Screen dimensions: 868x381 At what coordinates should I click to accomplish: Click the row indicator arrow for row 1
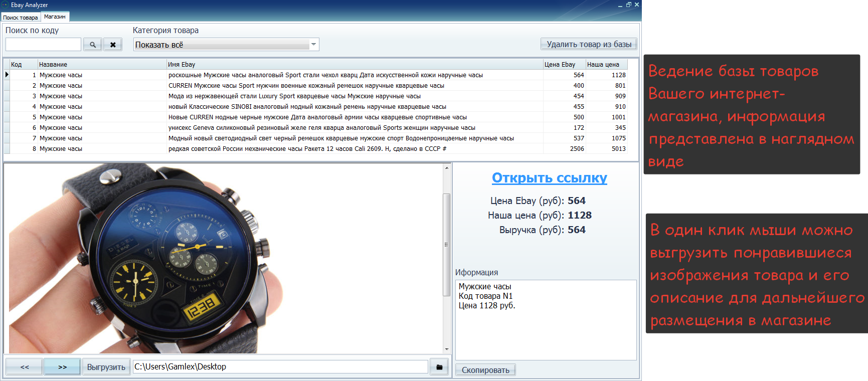7,75
